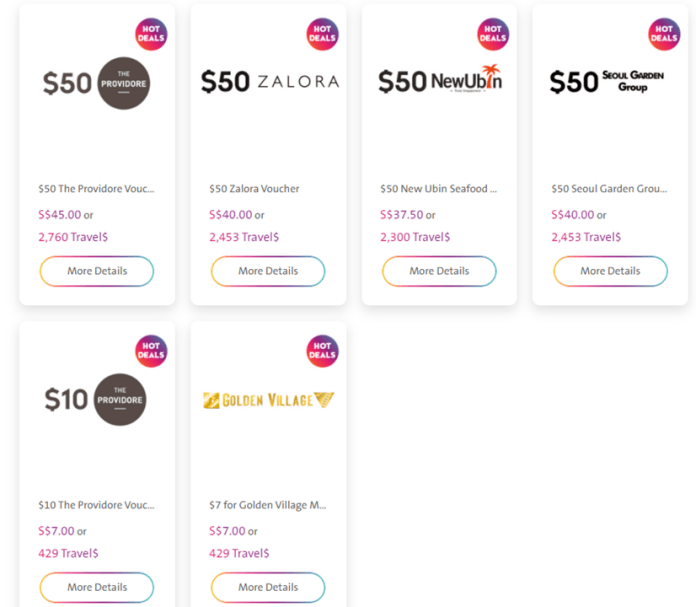Click the Seoul Garden Group logo image
The image size is (696, 607).
(607, 82)
